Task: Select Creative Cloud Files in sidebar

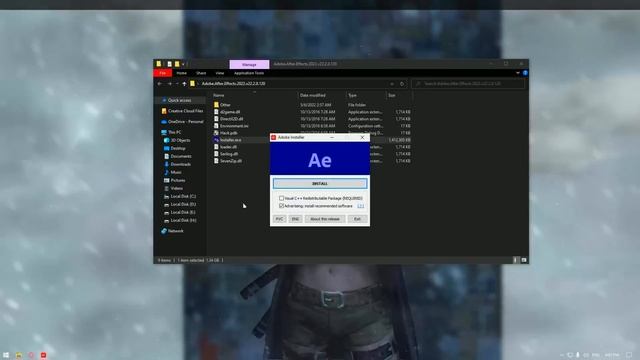Action: [182, 111]
